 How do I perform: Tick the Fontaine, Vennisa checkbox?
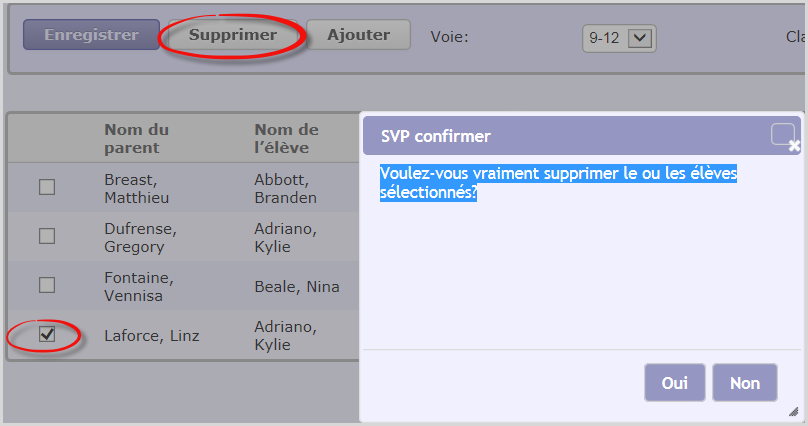[x=47, y=285]
